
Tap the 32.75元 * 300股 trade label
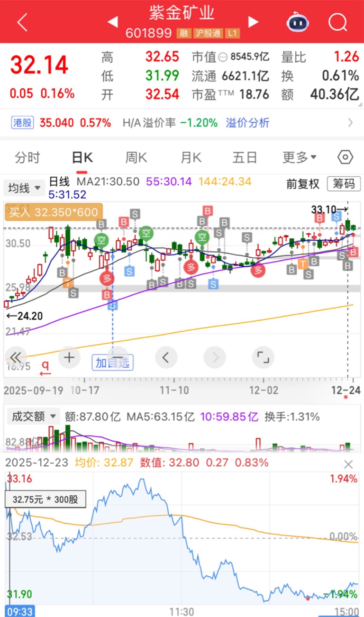click(45, 499)
